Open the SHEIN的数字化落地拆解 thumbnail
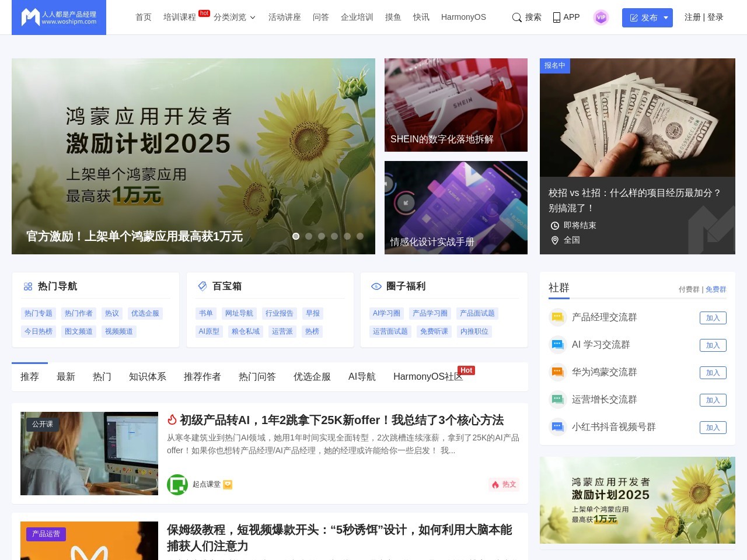747x560 pixels. pos(456,105)
